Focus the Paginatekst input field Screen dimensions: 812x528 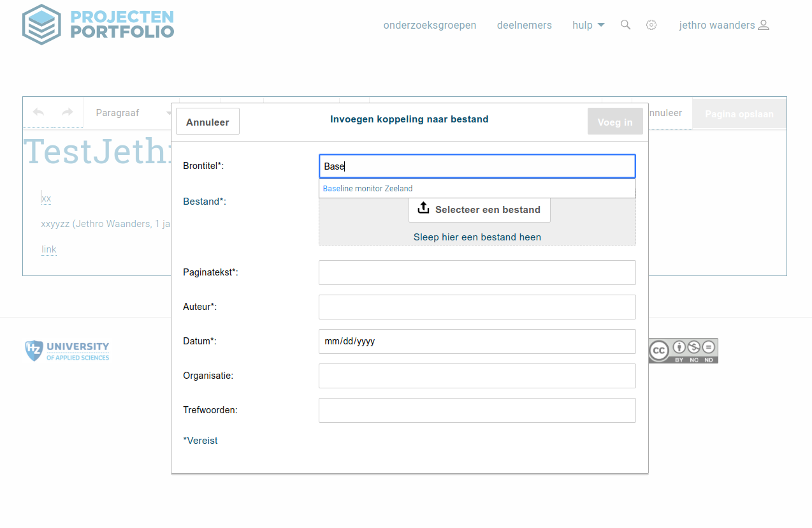477,272
